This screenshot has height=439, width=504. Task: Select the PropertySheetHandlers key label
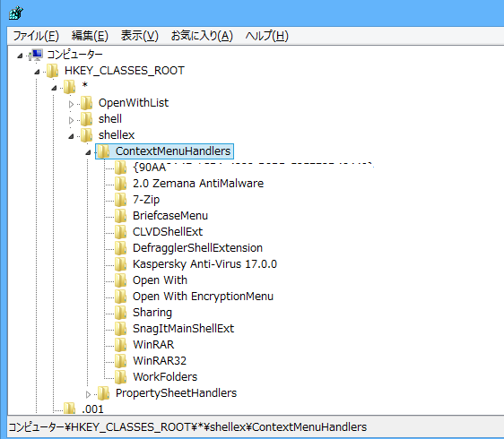pyautogui.click(x=176, y=393)
